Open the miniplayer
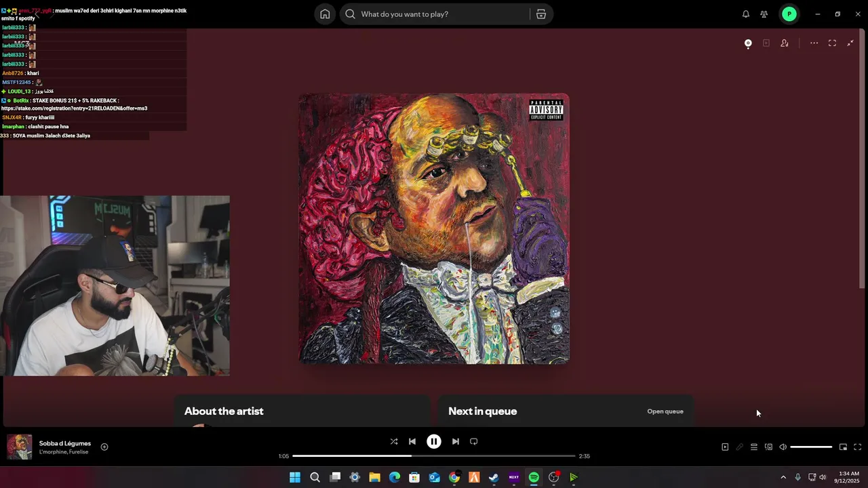 point(843,447)
